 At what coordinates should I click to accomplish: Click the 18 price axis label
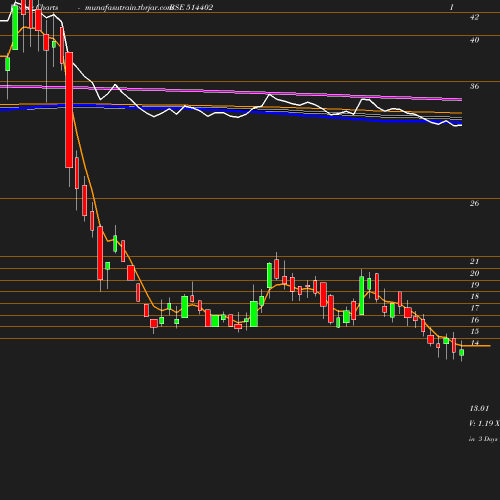point(474,296)
